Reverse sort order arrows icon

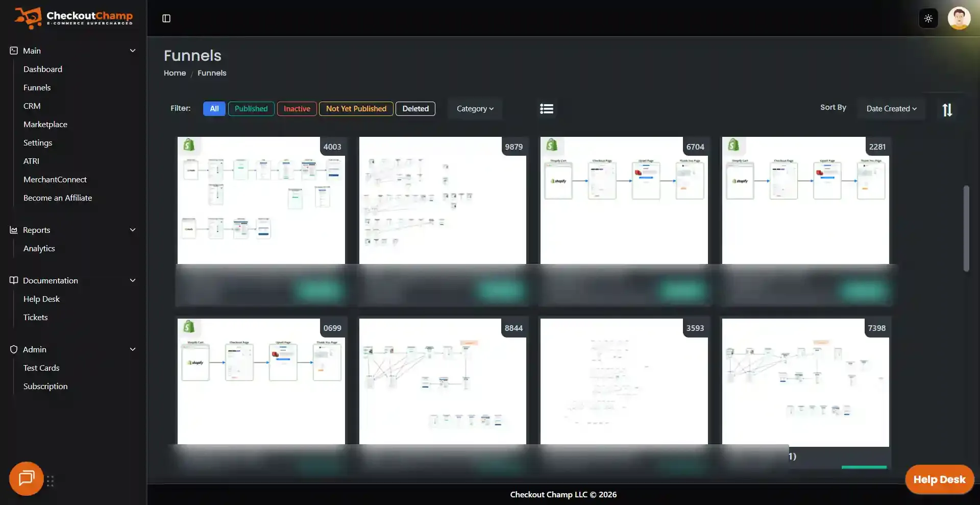(947, 110)
